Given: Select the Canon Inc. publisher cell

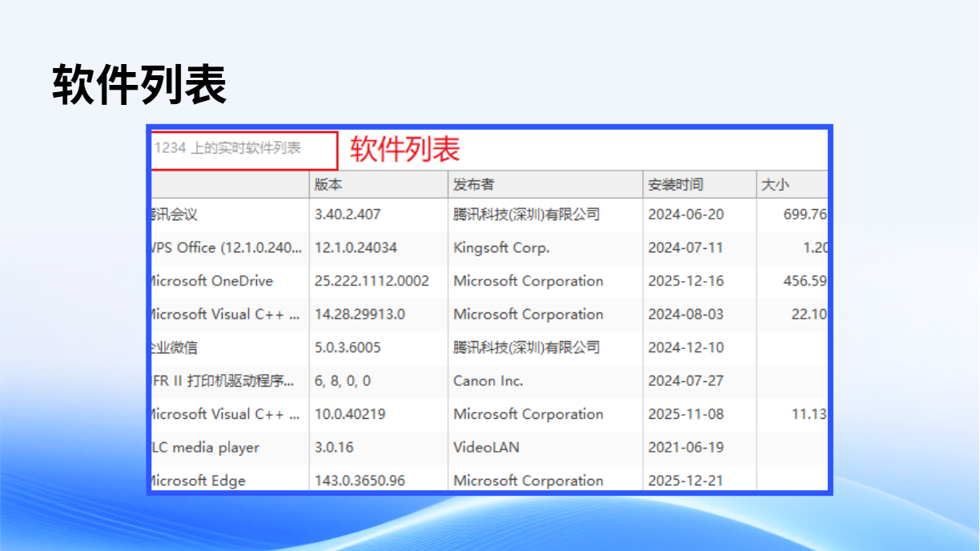Looking at the screenshot, I should click(x=488, y=381).
